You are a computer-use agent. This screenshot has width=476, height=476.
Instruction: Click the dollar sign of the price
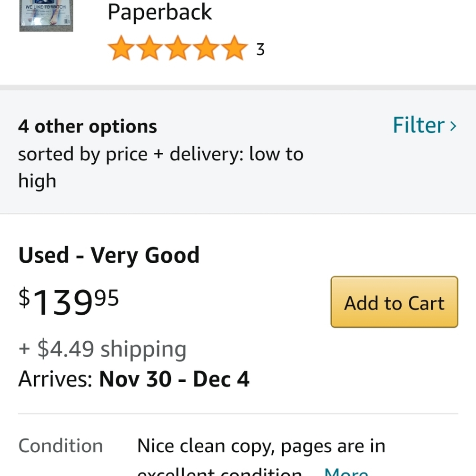coord(24,297)
